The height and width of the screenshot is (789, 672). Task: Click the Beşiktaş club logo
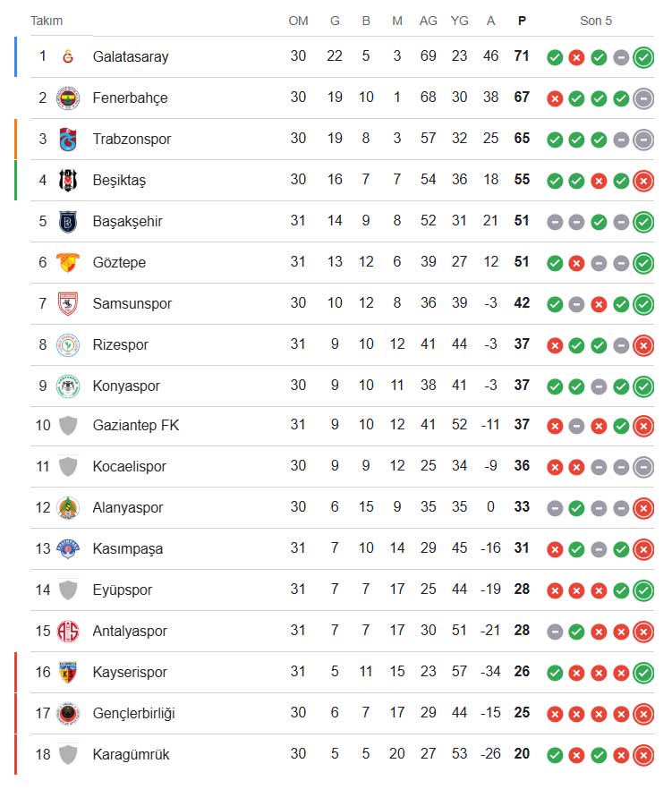(x=68, y=181)
